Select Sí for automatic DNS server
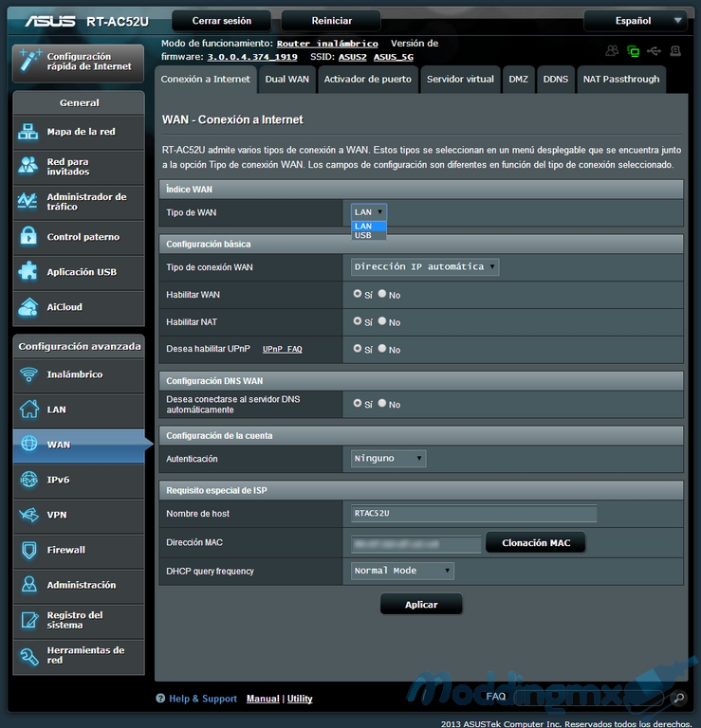The height and width of the screenshot is (728, 701). coord(358,403)
